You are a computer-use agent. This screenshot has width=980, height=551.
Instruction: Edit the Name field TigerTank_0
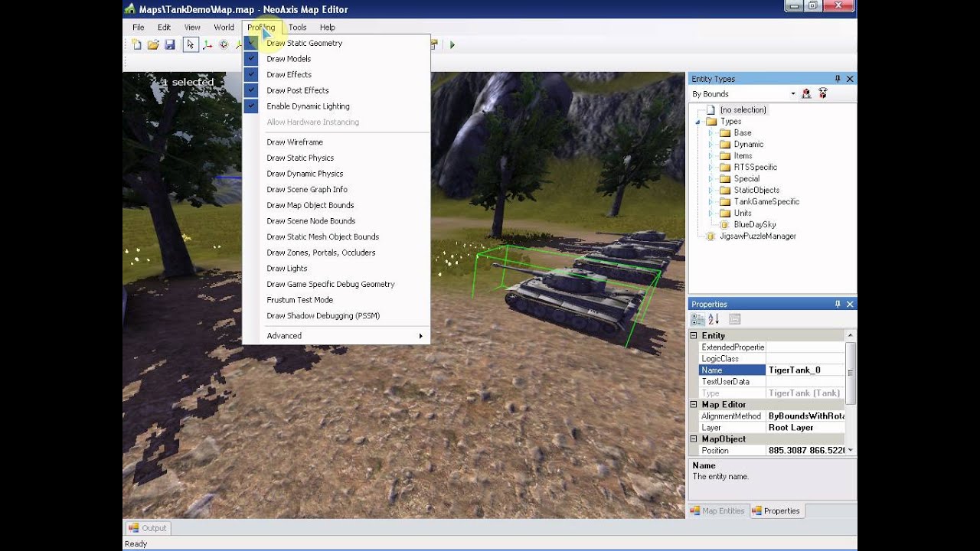pyautogui.click(x=805, y=370)
